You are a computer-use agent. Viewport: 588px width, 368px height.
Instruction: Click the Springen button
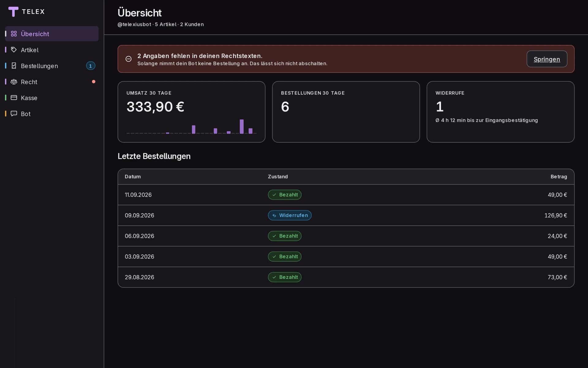point(547,59)
